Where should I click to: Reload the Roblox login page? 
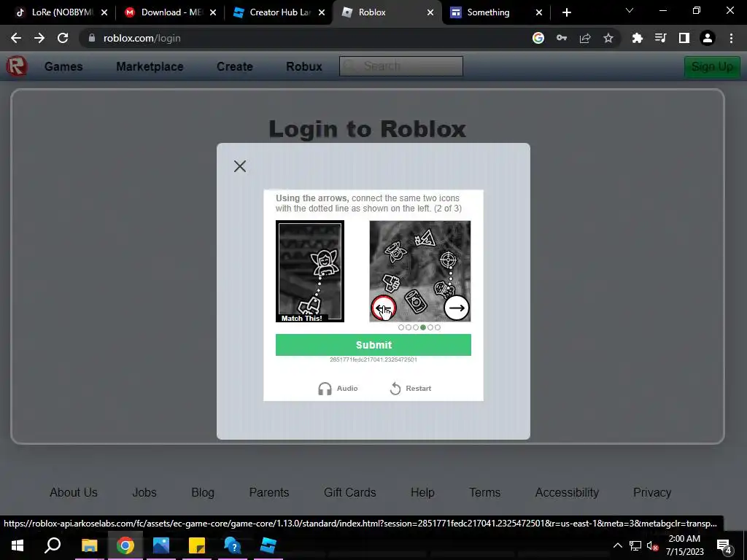click(x=63, y=38)
